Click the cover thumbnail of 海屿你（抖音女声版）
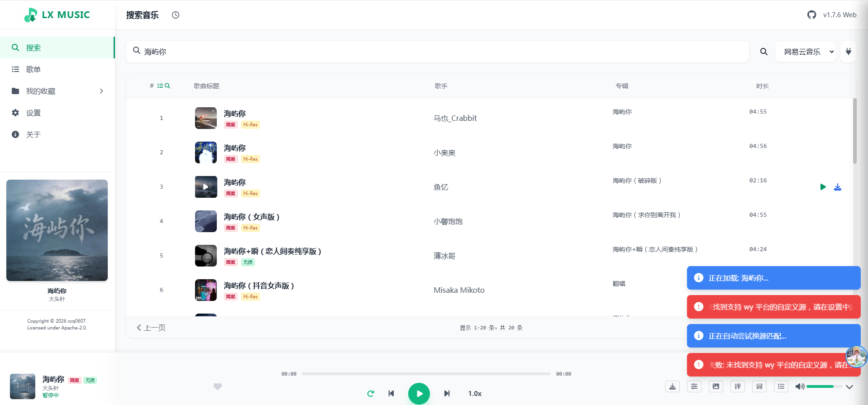 206,290
